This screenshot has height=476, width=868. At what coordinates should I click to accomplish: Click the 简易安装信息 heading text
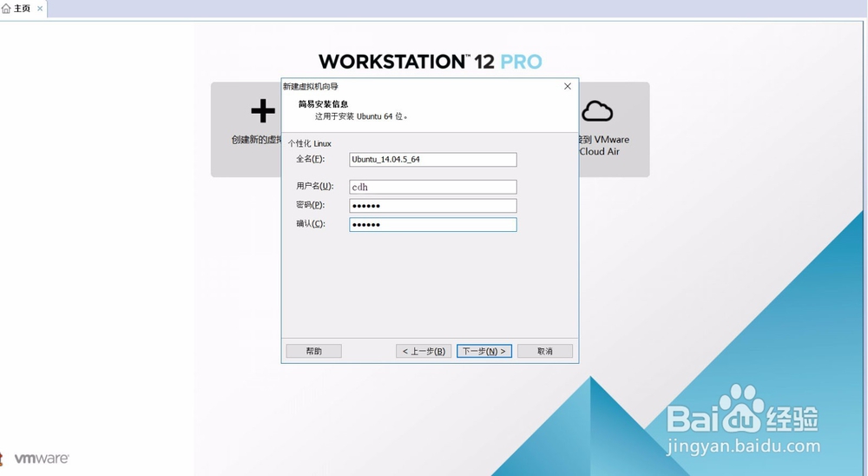[323, 104]
